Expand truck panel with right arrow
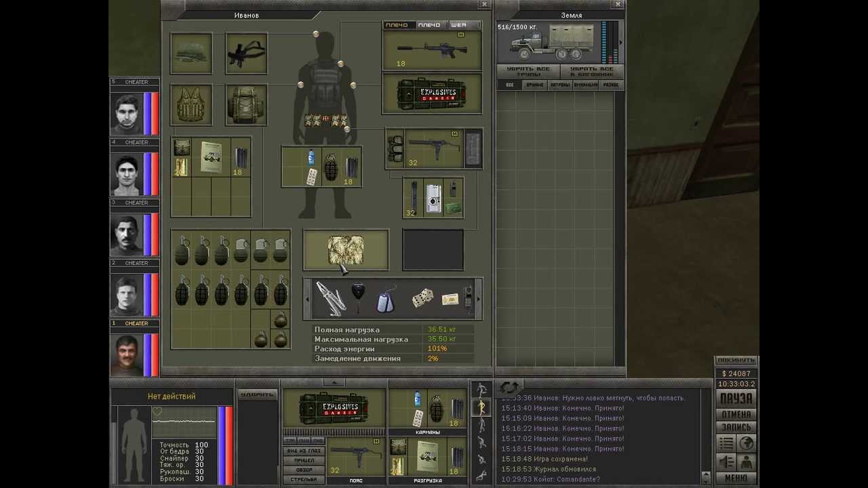The height and width of the screenshot is (488, 868). (620, 43)
